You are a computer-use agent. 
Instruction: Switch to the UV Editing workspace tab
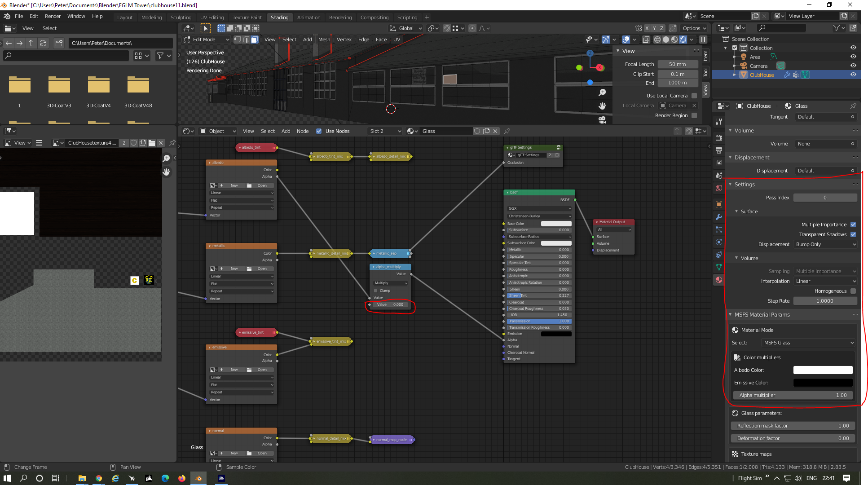click(211, 18)
